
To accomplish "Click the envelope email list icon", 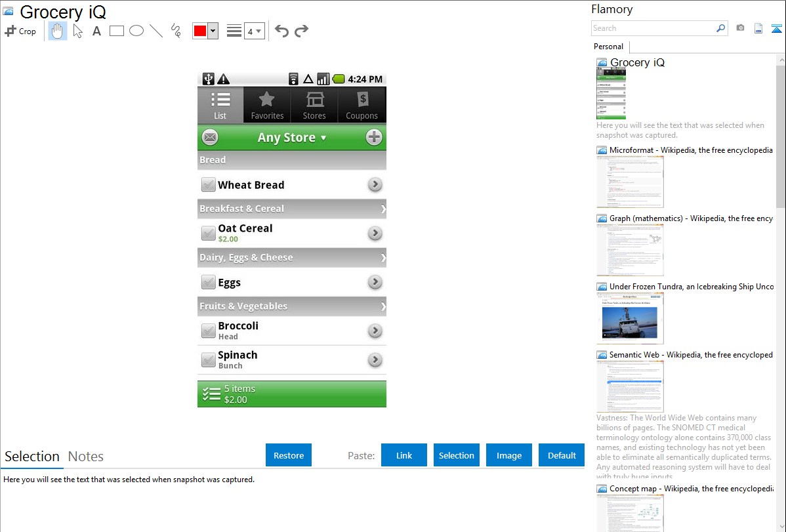I will point(210,137).
